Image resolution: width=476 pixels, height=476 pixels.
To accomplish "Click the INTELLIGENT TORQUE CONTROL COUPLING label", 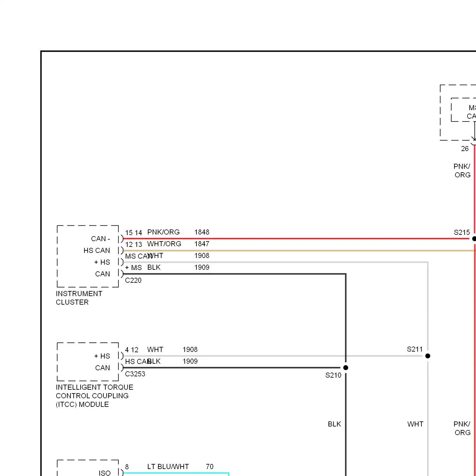I will tap(95, 396).
